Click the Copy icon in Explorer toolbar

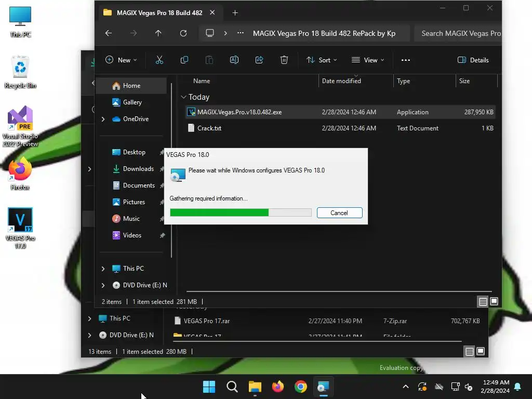click(184, 60)
